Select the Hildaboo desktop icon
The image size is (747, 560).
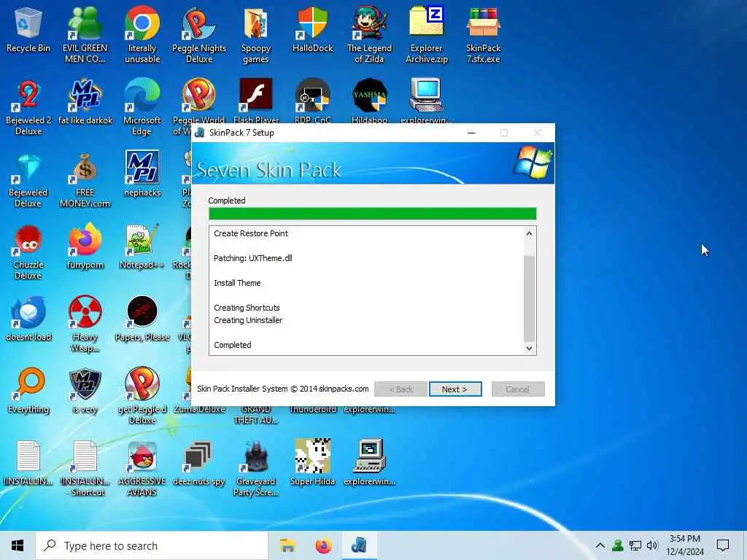coord(369,101)
